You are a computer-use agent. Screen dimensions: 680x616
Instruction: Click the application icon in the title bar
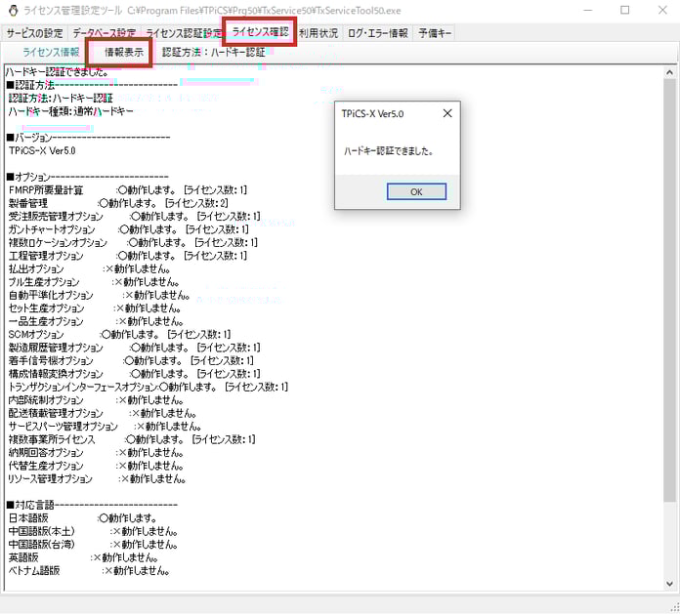pyautogui.click(x=11, y=10)
